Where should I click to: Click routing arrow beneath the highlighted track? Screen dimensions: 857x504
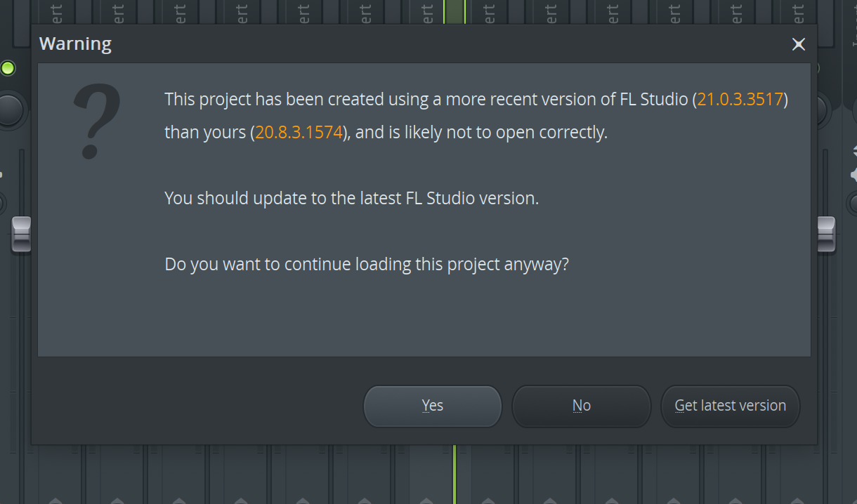coord(426,500)
